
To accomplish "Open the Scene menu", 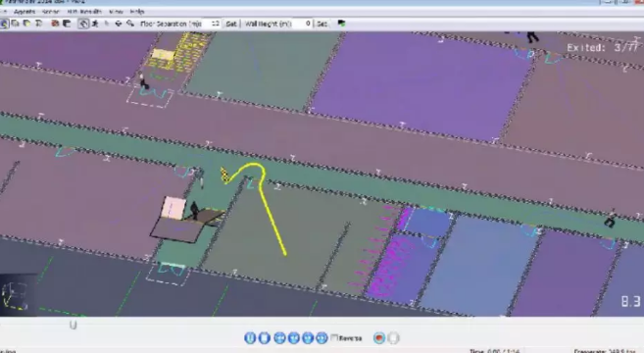I will [51, 12].
